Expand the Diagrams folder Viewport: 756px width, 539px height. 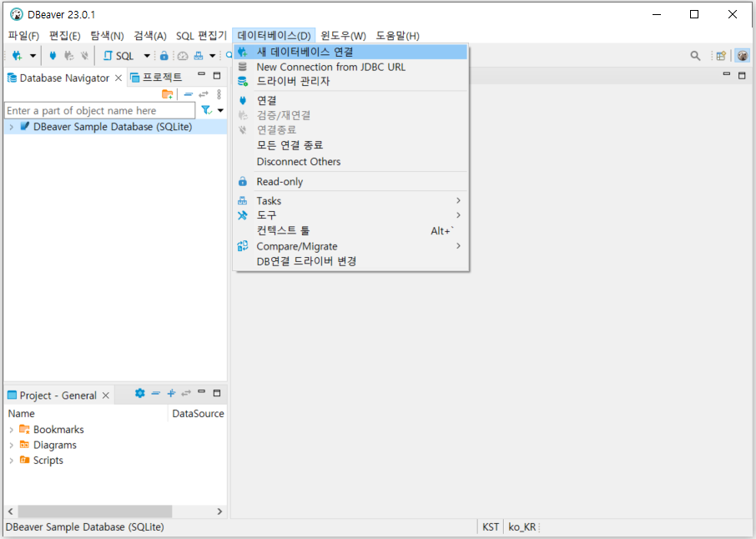coord(11,445)
